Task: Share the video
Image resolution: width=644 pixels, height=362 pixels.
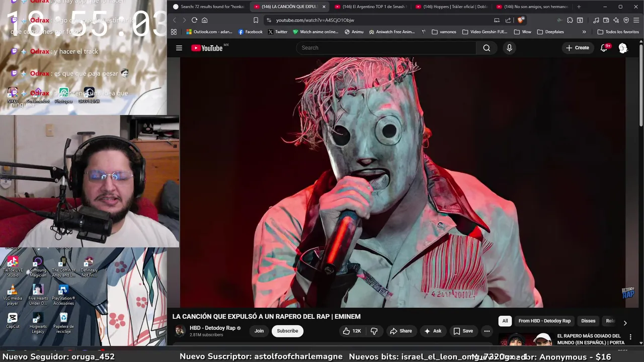Action: (401, 331)
